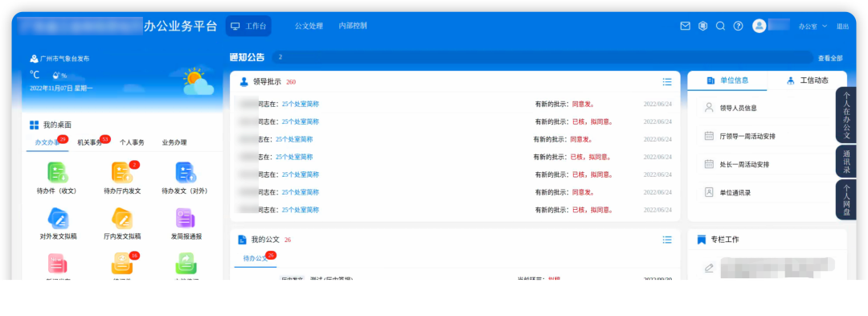This screenshot has width=868, height=316.
Task: Click the 260 count beside 领导批示
Action: tap(291, 82)
